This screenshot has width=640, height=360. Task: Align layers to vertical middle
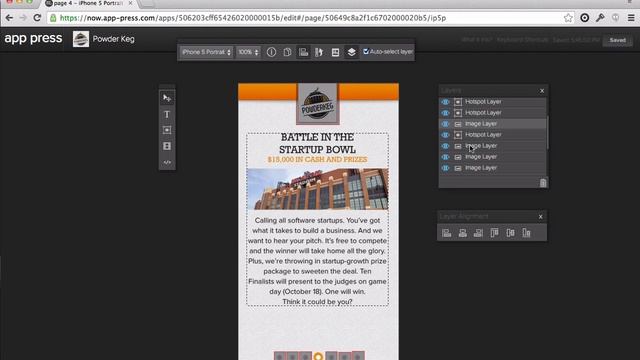510,233
